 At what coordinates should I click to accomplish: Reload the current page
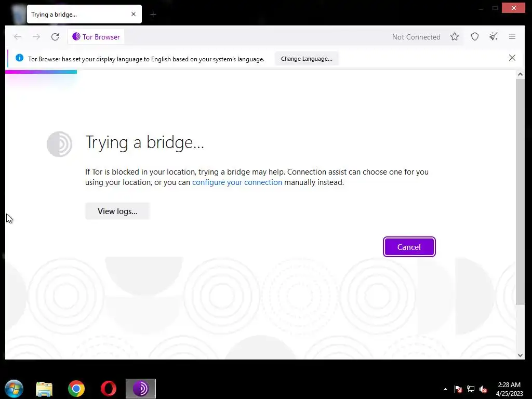pyautogui.click(x=55, y=37)
